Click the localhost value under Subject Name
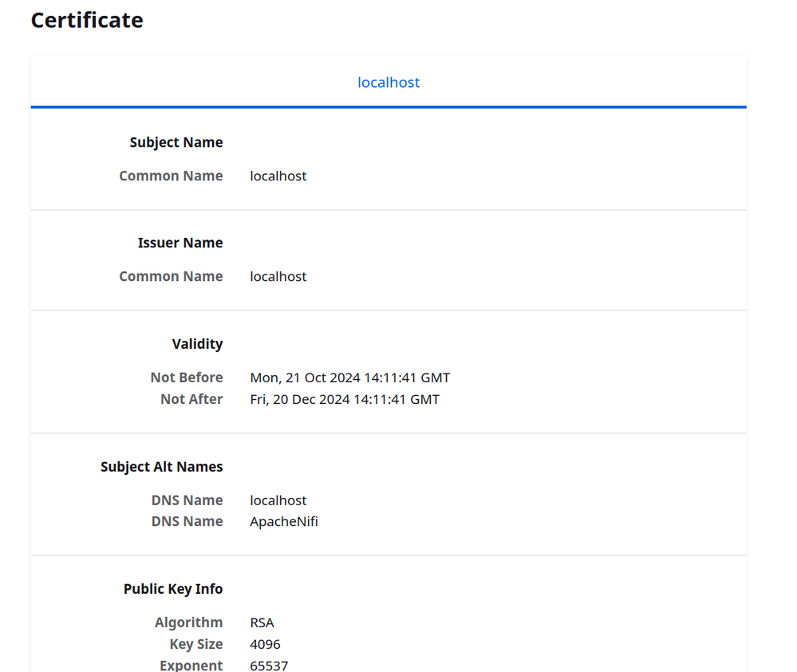This screenshot has width=797, height=672. (278, 176)
